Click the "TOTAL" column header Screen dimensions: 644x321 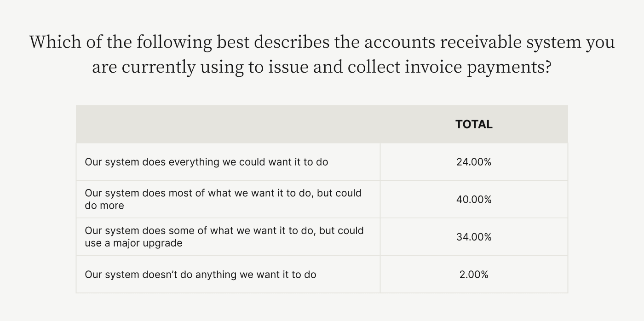click(474, 125)
